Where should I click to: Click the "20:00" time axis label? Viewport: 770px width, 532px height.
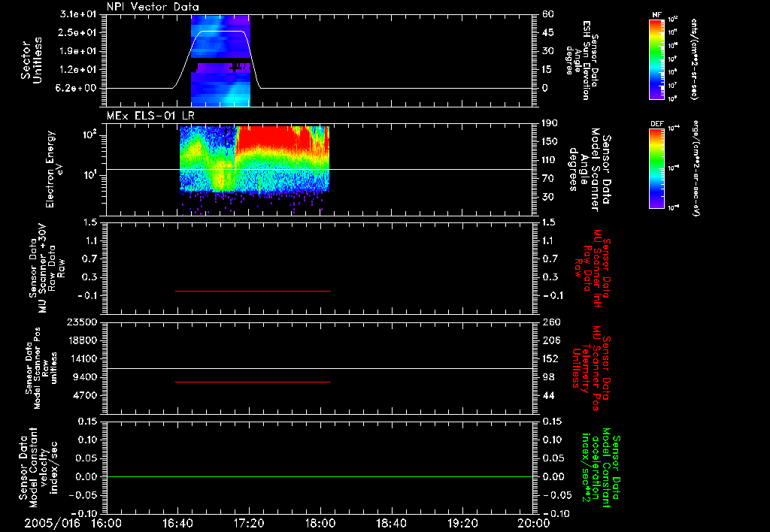[x=534, y=523]
